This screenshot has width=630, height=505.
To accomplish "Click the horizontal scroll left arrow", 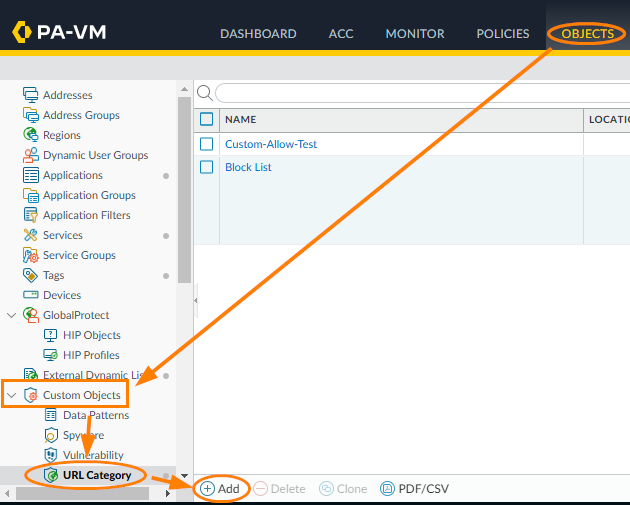I will (7, 493).
